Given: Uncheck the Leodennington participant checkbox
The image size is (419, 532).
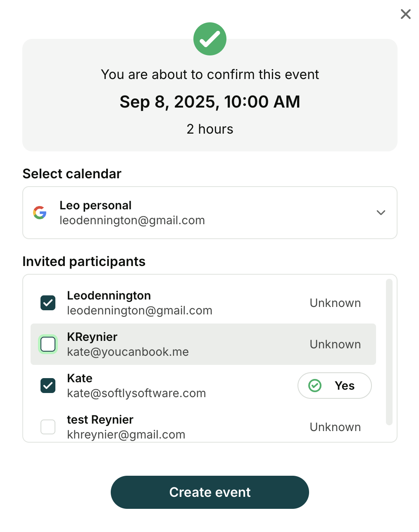Looking at the screenshot, I should click(x=48, y=303).
